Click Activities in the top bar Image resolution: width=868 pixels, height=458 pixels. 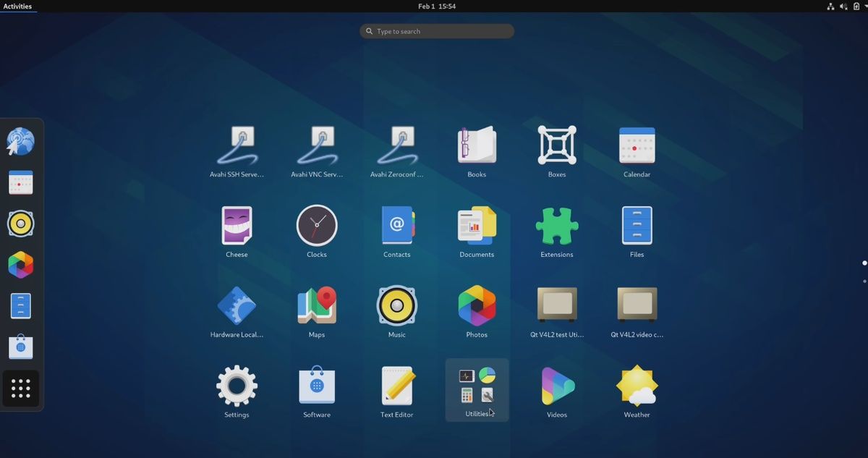19,6
